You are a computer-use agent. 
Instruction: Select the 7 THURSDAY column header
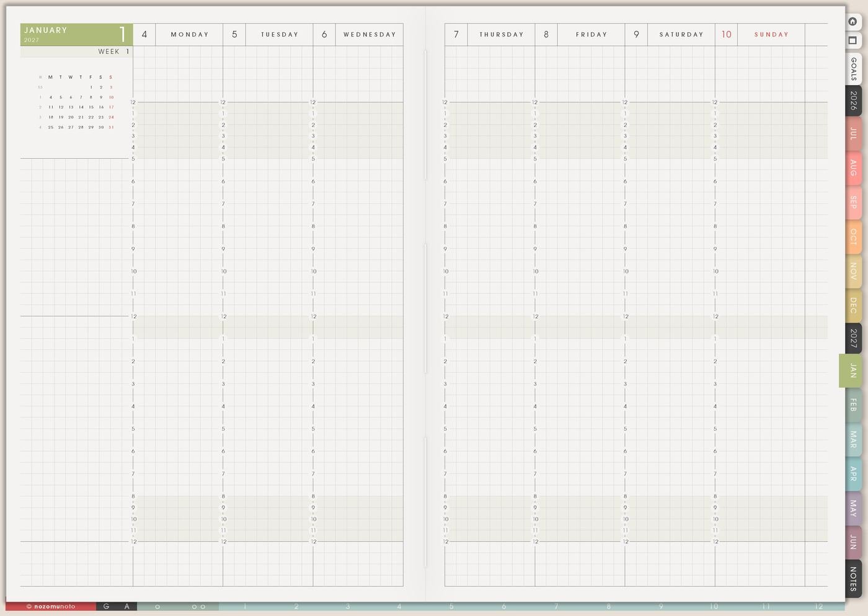[x=490, y=35]
